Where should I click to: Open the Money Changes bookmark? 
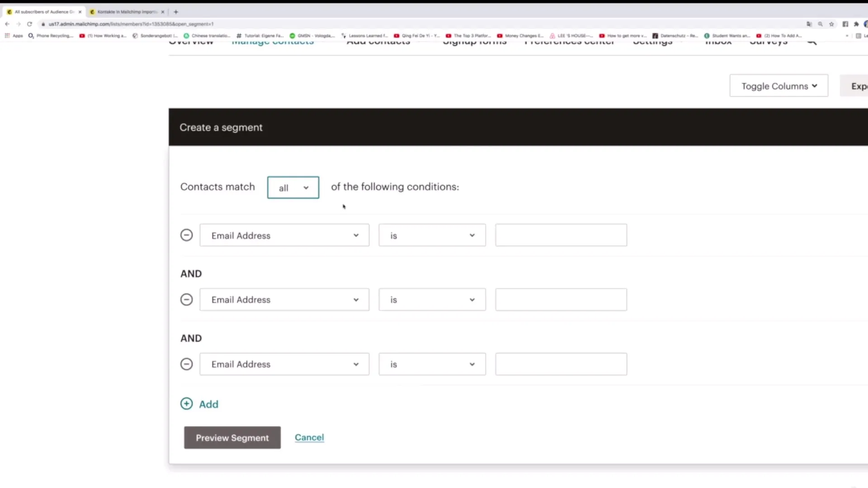(x=520, y=36)
